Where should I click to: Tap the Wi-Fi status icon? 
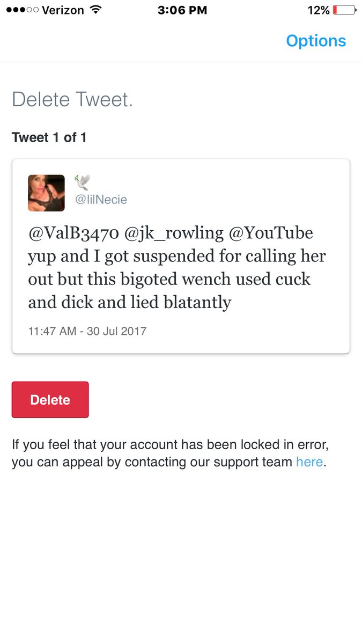point(96,10)
